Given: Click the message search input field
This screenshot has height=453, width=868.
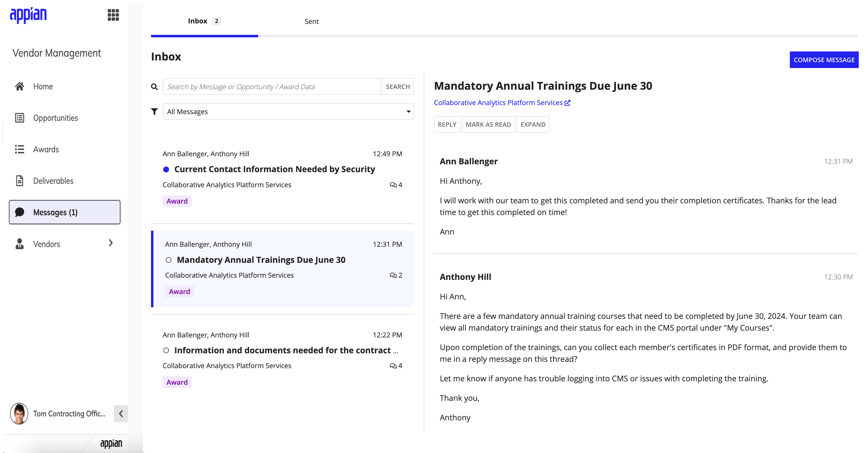Looking at the screenshot, I should pos(272,87).
